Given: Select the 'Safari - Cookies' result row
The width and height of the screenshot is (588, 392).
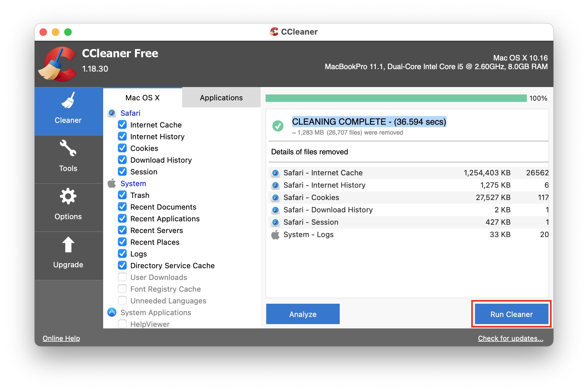Looking at the screenshot, I should [x=409, y=198].
